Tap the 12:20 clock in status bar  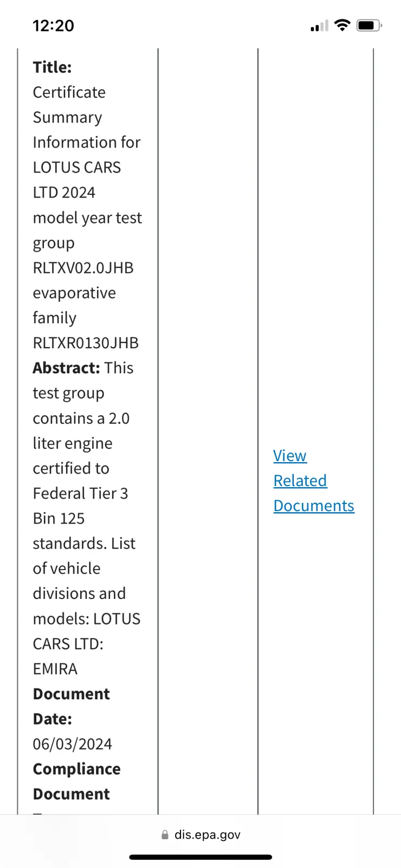click(53, 25)
